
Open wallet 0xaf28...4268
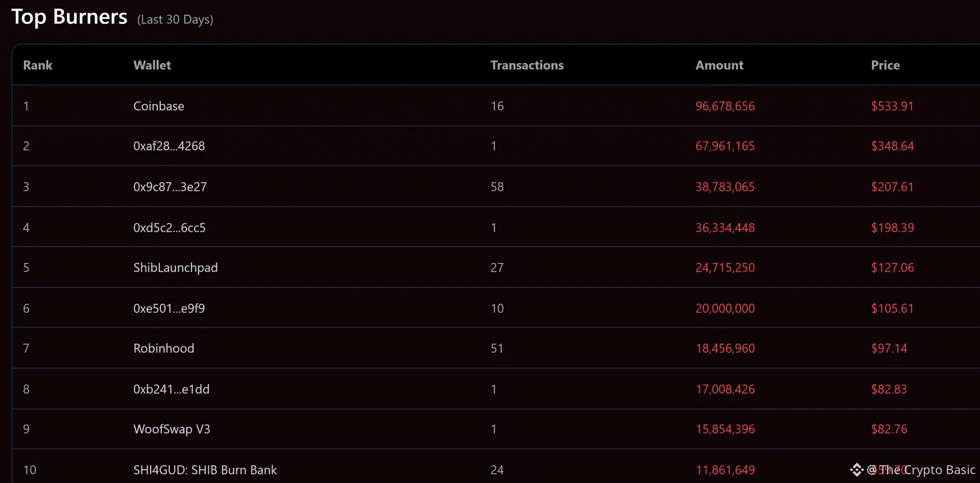click(x=169, y=146)
